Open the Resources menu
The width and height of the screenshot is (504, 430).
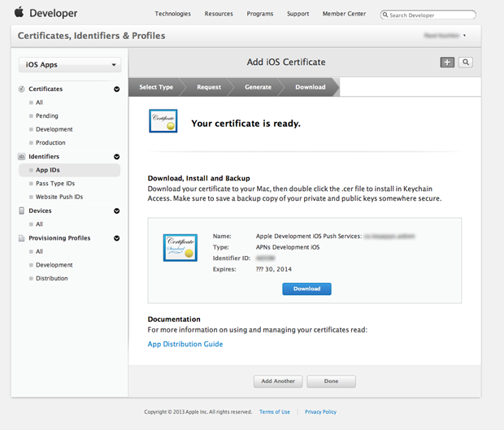pyautogui.click(x=219, y=14)
